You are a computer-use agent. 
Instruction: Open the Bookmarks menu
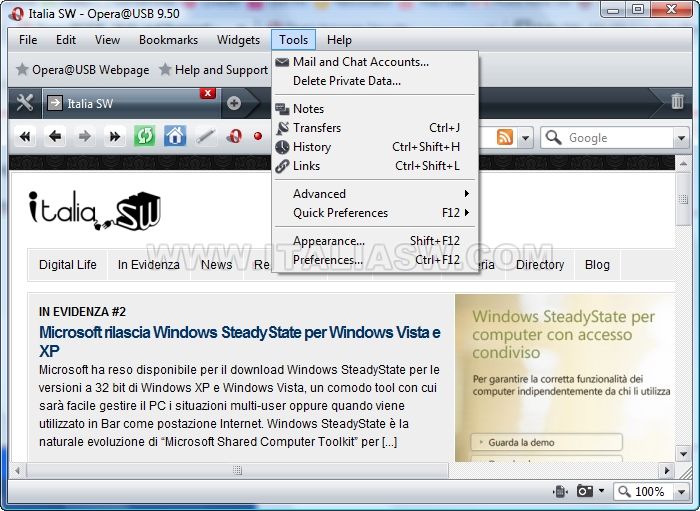168,40
